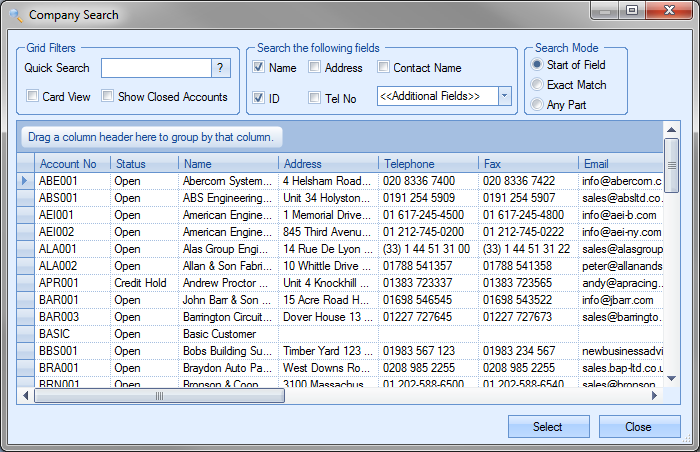This screenshot has height=452, width=700.
Task: Choose the Any Part radio button
Action: [537, 105]
